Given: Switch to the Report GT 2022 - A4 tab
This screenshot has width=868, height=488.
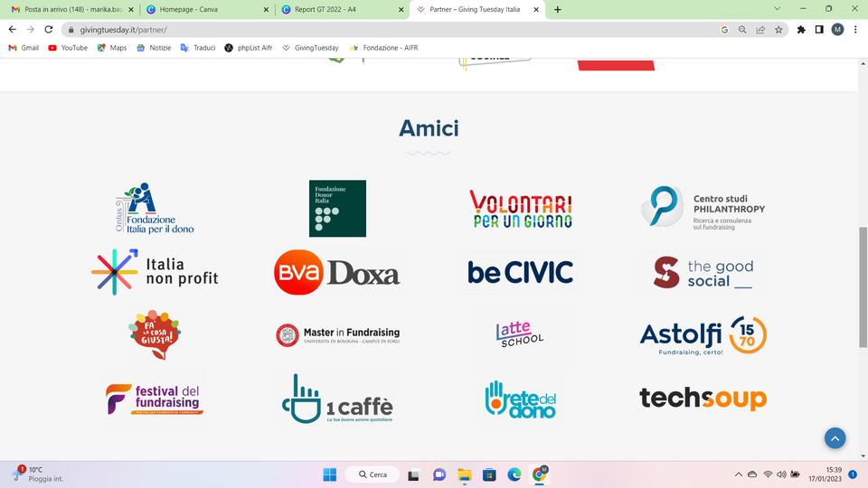Looking at the screenshot, I should (342, 9).
